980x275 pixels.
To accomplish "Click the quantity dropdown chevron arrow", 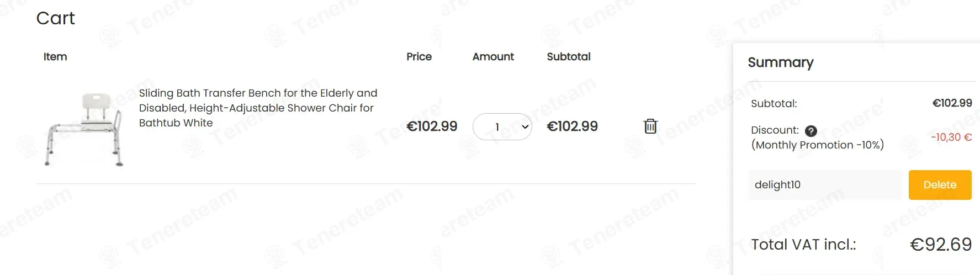I will [525, 127].
